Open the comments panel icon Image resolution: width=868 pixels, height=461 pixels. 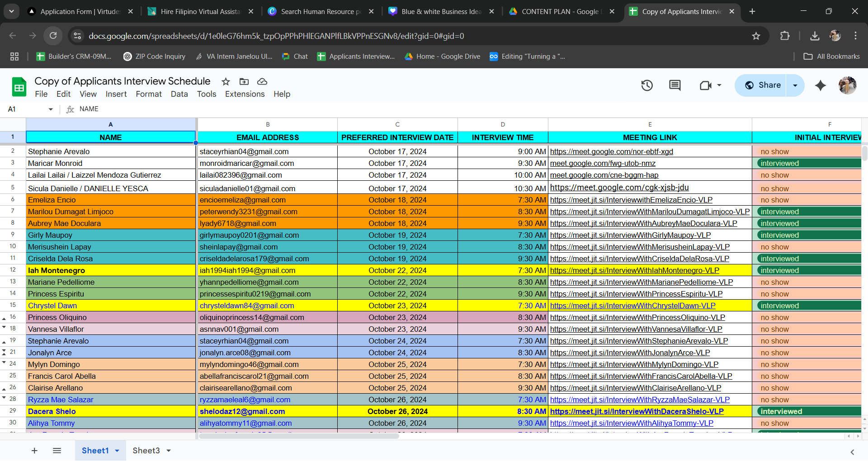[x=675, y=85]
